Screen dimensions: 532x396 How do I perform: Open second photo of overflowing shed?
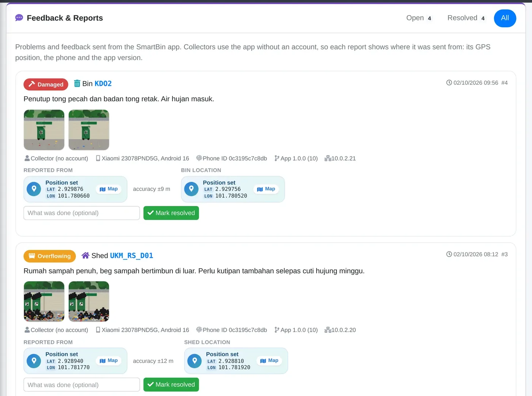tap(89, 302)
